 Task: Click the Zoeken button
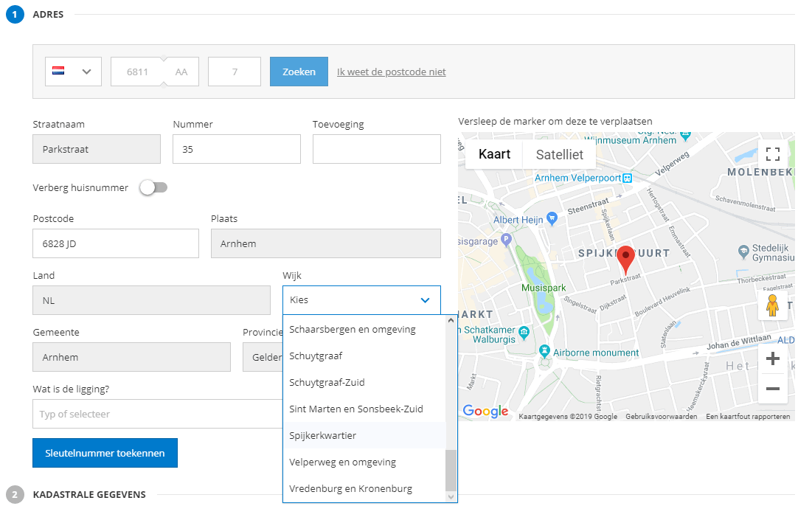(x=299, y=72)
